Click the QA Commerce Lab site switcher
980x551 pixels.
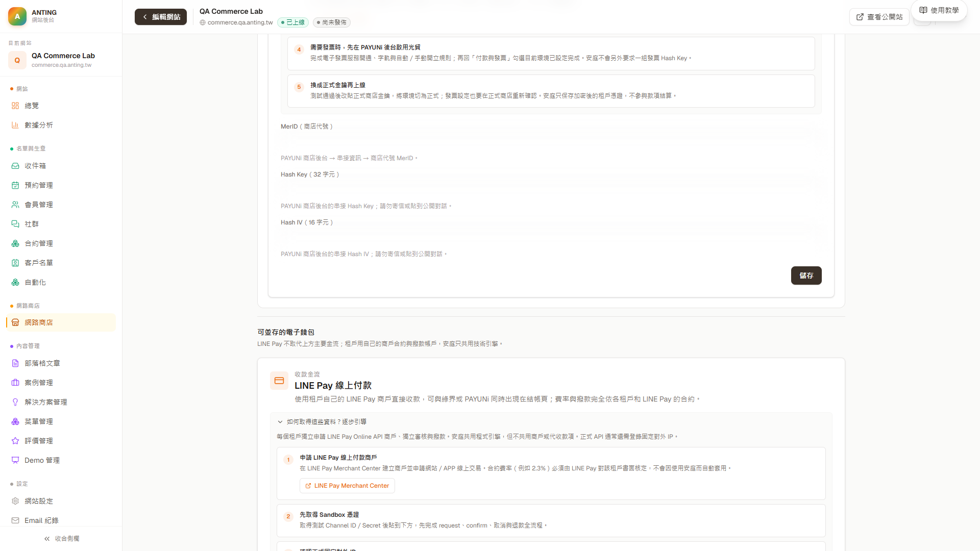click(x=61, y=60)
